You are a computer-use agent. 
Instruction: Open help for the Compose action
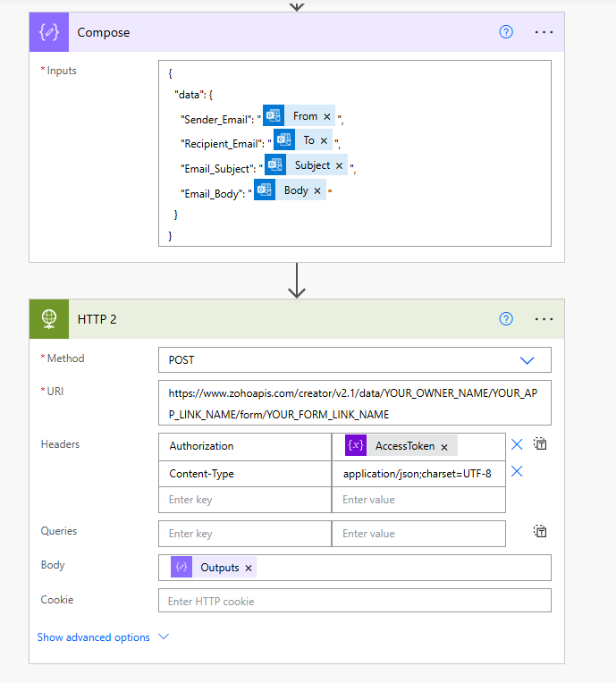click(x=506, y=32)
